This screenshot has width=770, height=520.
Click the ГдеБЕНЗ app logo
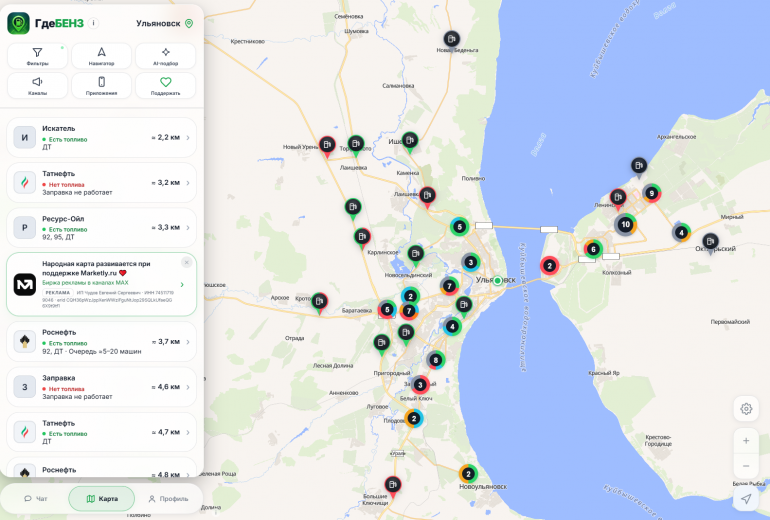click(19, 23)
